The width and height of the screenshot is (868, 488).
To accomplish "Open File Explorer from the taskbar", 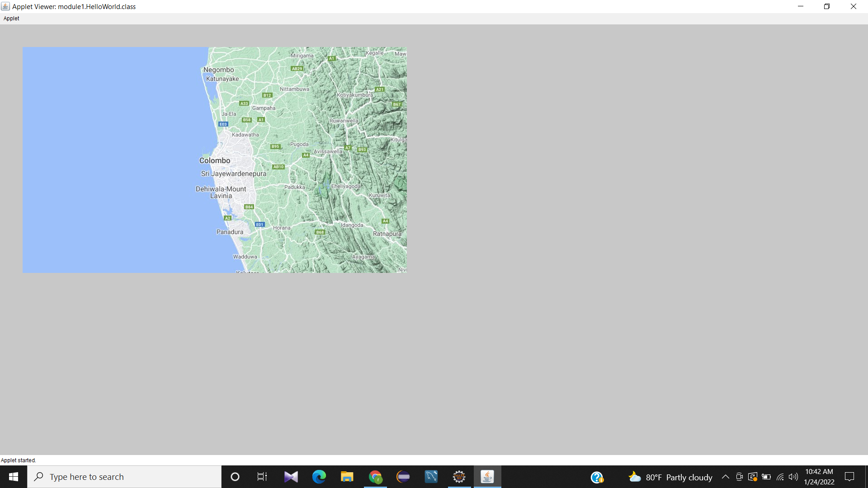I will coord(347,477).
